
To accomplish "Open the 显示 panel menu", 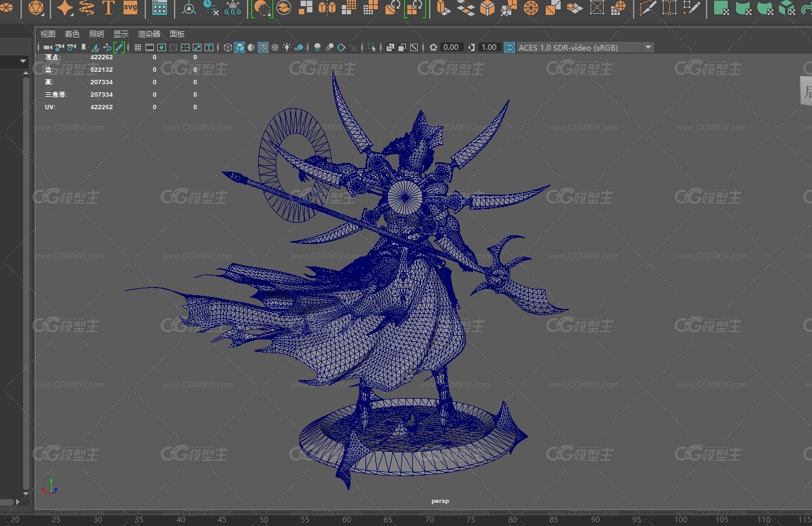I will [121, 34].
